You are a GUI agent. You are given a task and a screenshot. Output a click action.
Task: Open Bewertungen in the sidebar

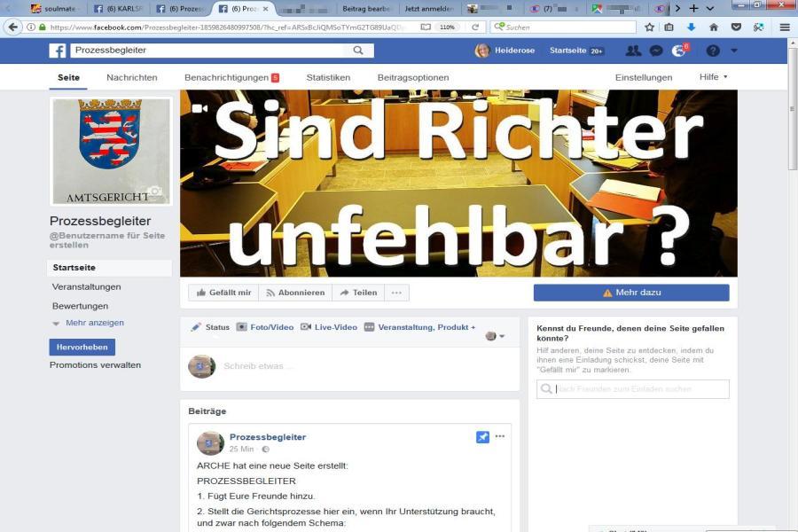click(x=80, y=306)
